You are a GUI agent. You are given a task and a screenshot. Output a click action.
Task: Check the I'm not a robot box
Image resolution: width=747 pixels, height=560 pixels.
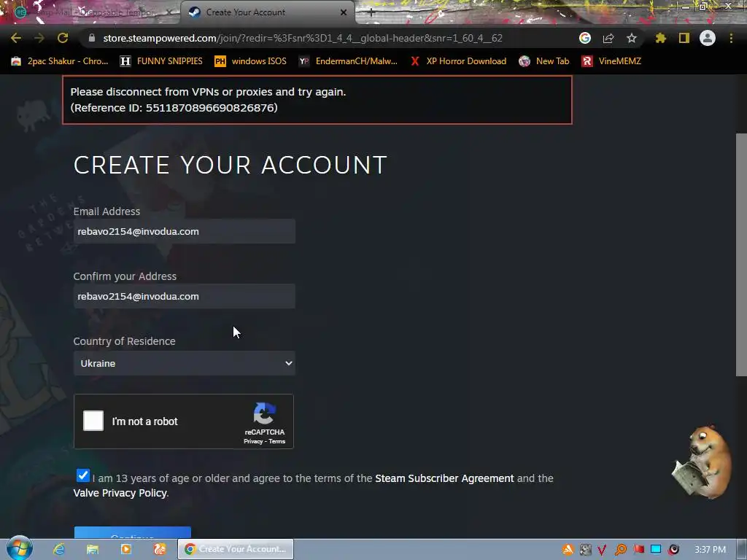(x=93, y=421)
